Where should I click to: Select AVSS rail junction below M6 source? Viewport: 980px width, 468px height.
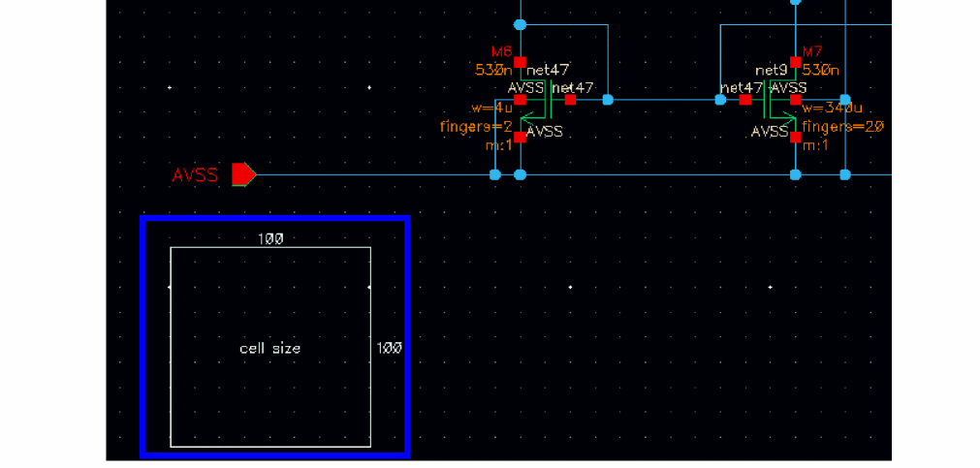click(x=520, y=174)
